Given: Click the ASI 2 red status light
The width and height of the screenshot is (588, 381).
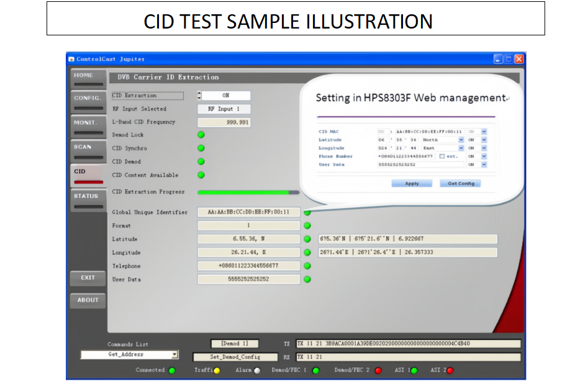Looking at the screenshot, I should 450,370.
